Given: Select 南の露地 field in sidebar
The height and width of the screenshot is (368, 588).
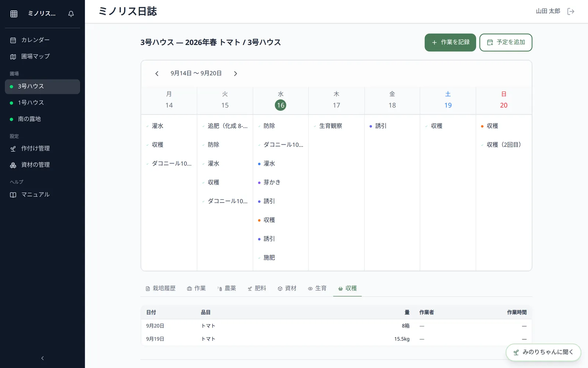Looking at the screenshot, I should [42, 119].
